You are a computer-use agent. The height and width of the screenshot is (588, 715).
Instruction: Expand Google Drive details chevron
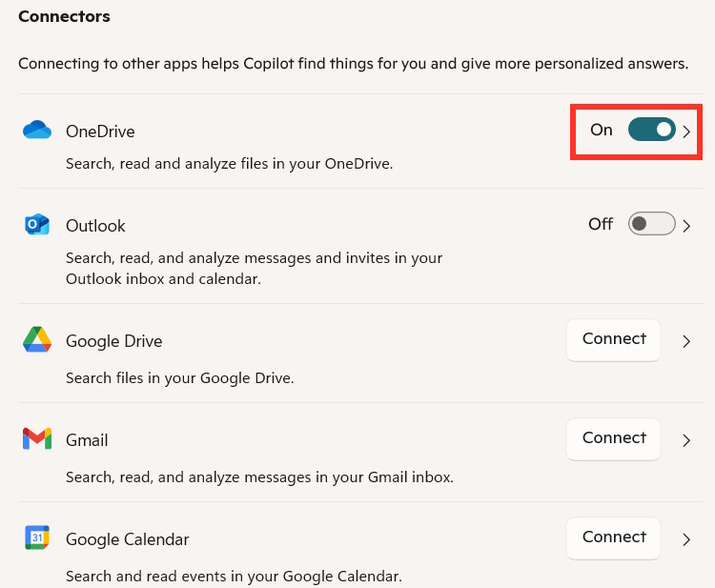pos(686,341)
